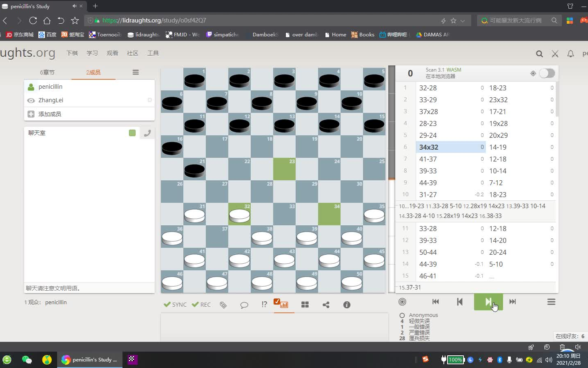Click the browser bookmark star icon

[x=75, y=20]
